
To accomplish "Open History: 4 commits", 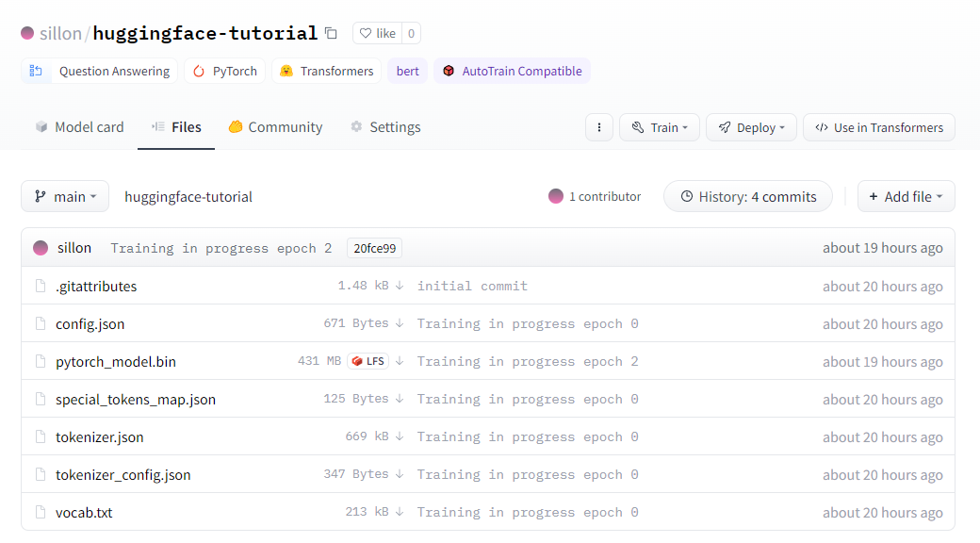I will [x=748, y=196].
